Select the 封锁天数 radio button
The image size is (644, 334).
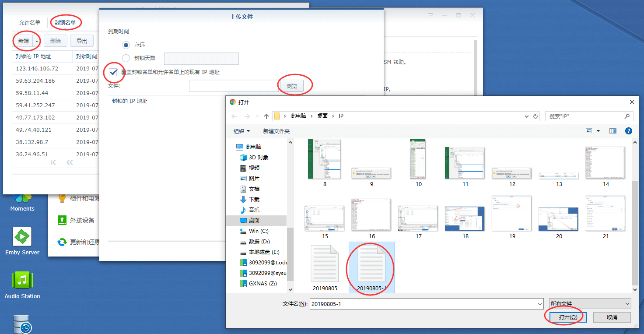point(126,58)
